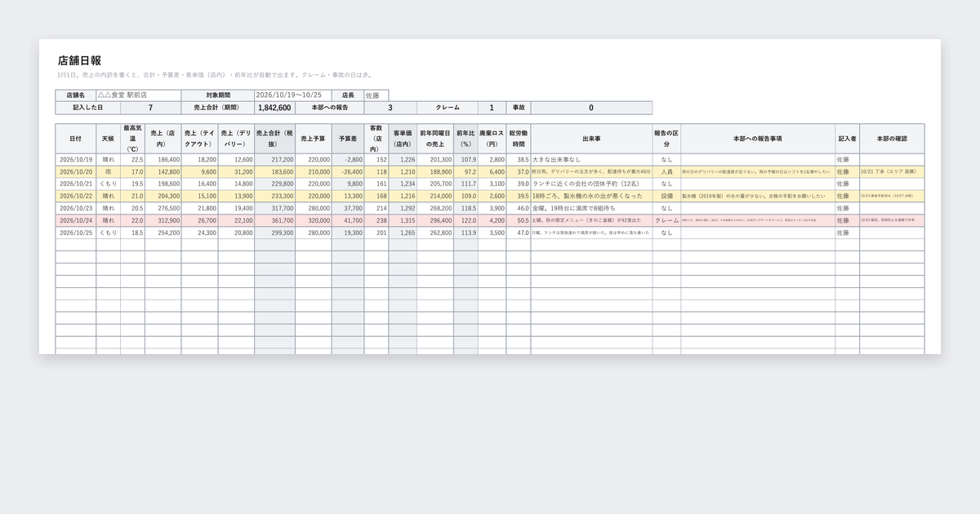This screenshot has height=514, width=980.
Task: Select the "本部の確認" column header
Action: click(x=892, y=139)
